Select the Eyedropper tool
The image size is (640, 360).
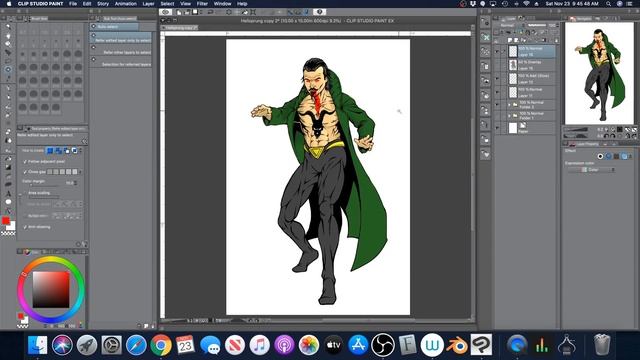pos(8,78)
